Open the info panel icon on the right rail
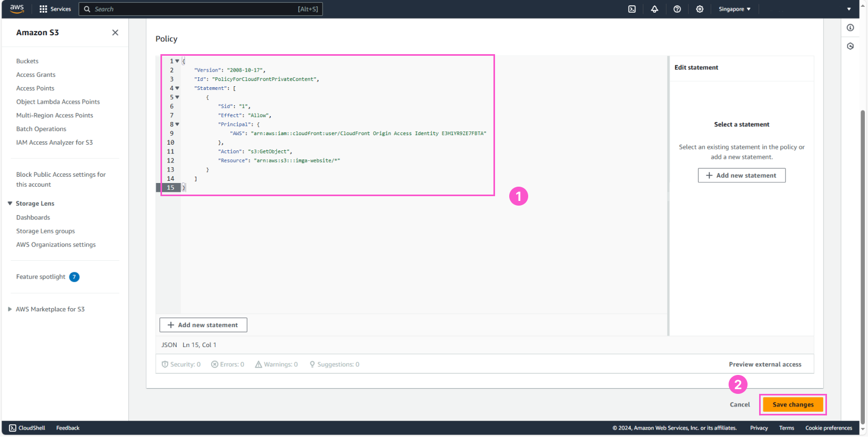 click(850, 28)
